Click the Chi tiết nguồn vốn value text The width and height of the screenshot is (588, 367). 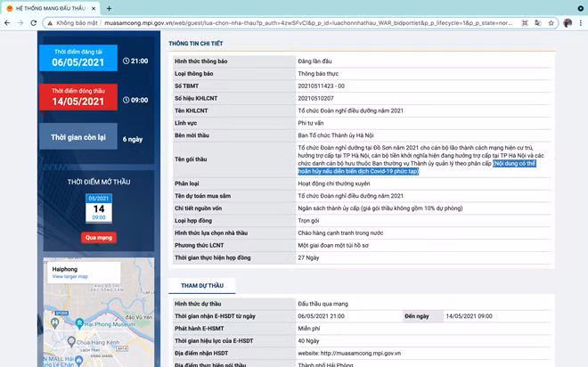[x=380, y=208]
